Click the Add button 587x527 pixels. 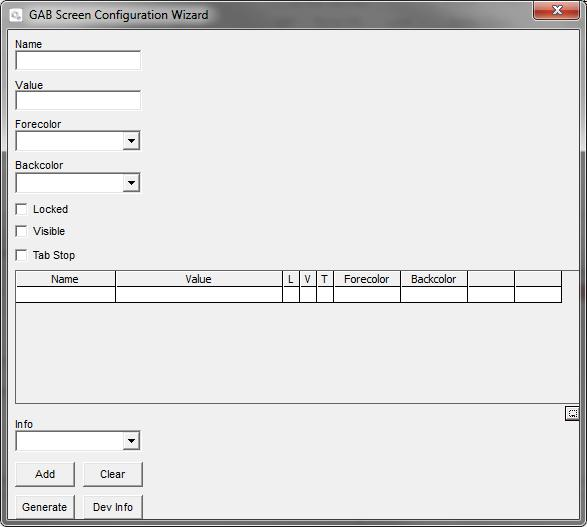(45, 474)
